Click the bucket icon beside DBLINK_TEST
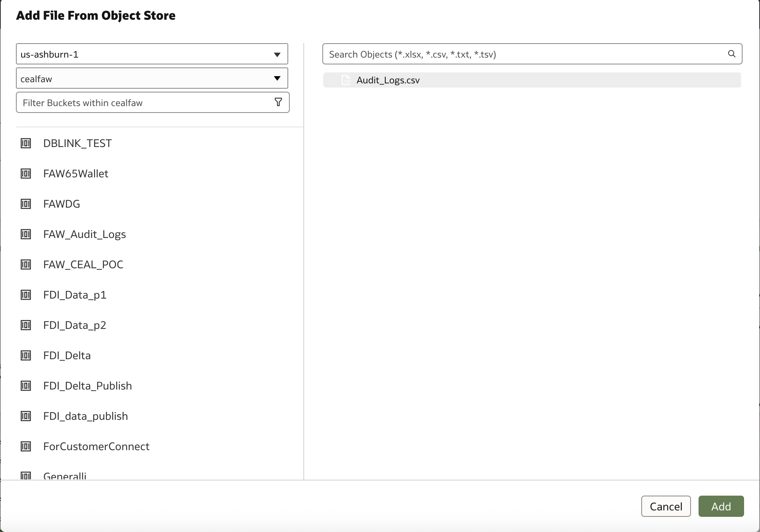760x532 pixels. (26, 143)
